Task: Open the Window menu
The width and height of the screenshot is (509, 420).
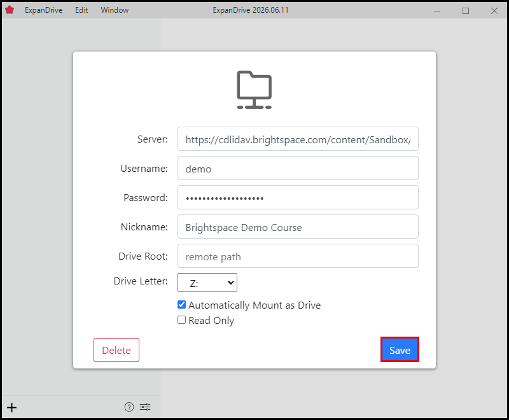Action: pos(115,10)
